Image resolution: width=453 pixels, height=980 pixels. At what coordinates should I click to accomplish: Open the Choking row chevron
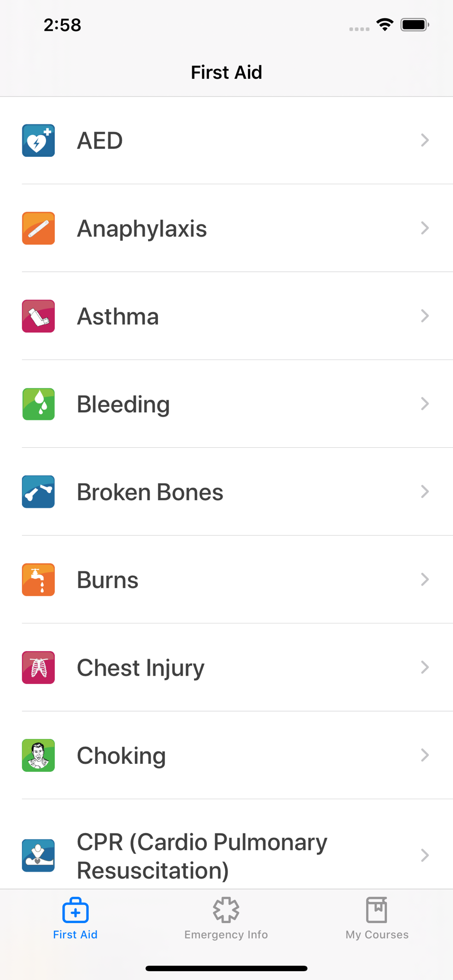(425, 755)
